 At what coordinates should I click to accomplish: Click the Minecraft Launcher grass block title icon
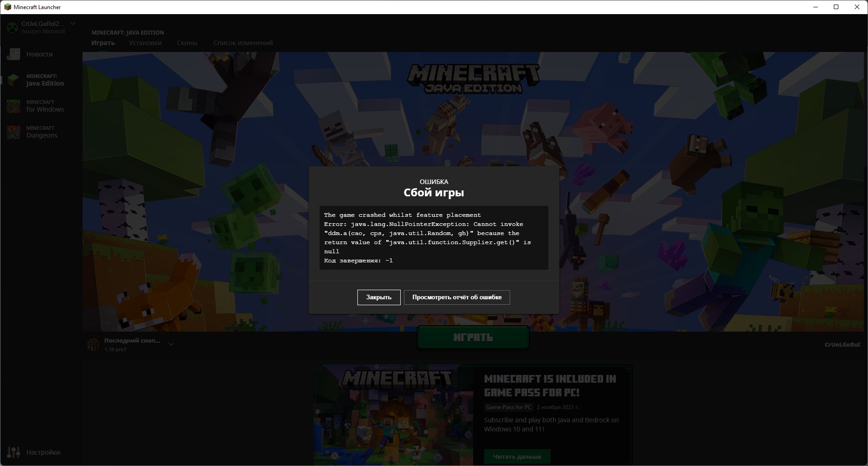tap(7, 7)
